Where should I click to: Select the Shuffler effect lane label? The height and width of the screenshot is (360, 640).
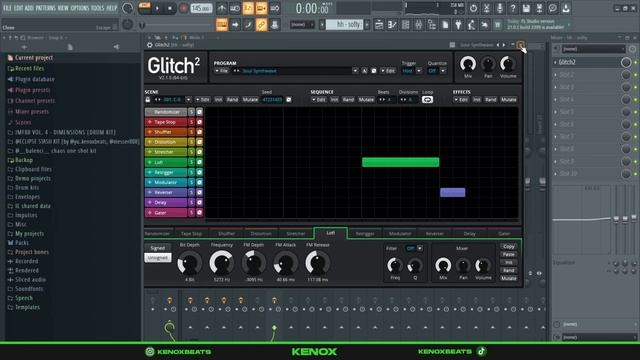pos(166,132)
